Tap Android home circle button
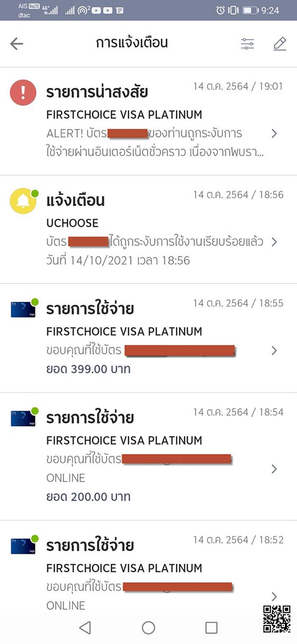Image resolution: width=297 pixels, height=644 pixels. 148,628
